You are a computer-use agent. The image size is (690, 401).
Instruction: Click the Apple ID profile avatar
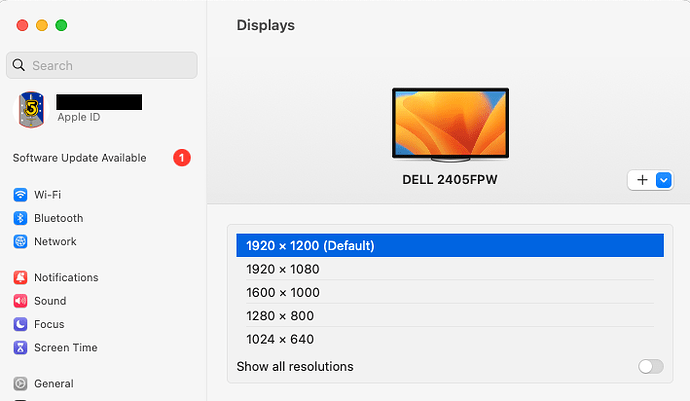click(31, 109)
